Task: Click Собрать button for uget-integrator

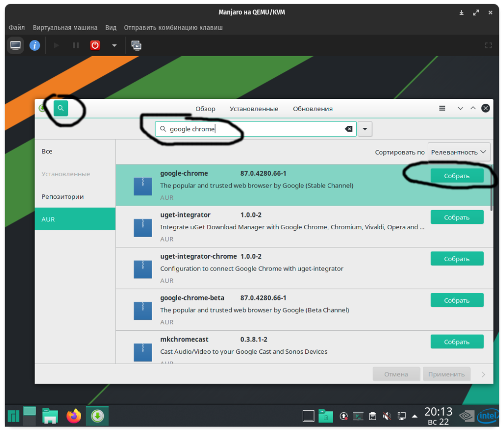Action: click(x=457, y=217)
